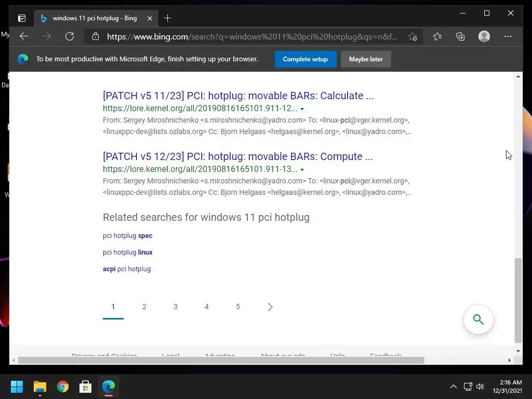
Task: Open File Explorer from taskbar
Action: pos(39,387)
